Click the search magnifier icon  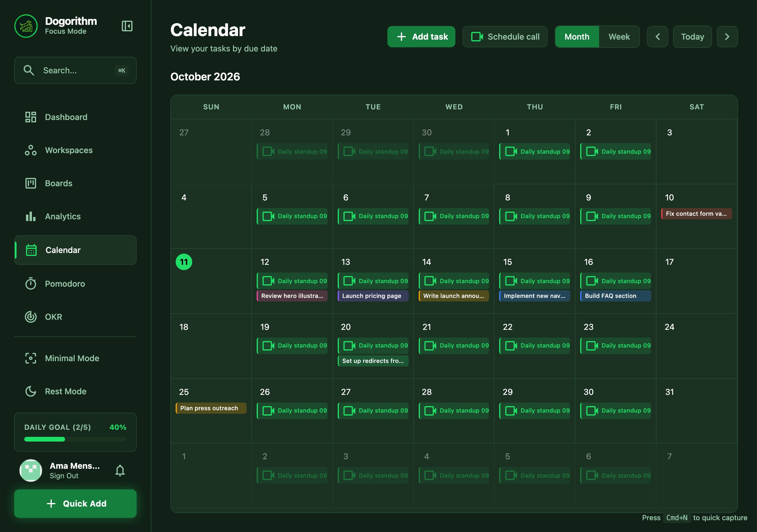click(x=29, y=70)
